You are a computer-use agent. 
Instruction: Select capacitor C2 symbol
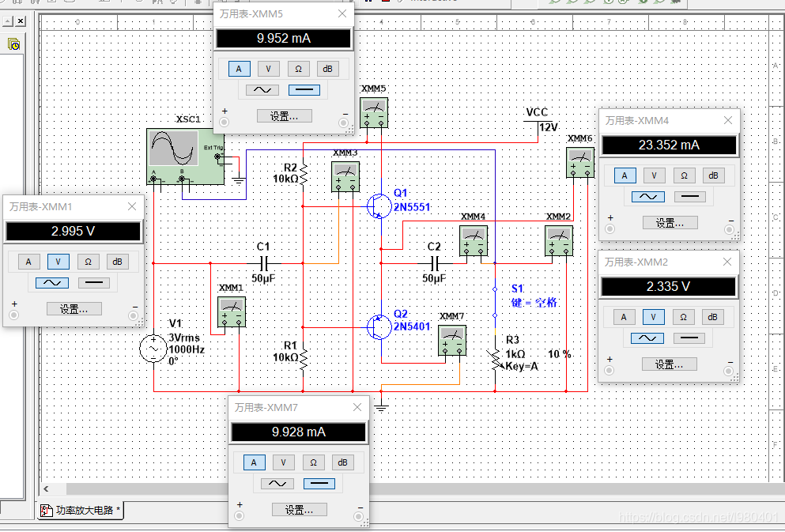coord(435,263)
